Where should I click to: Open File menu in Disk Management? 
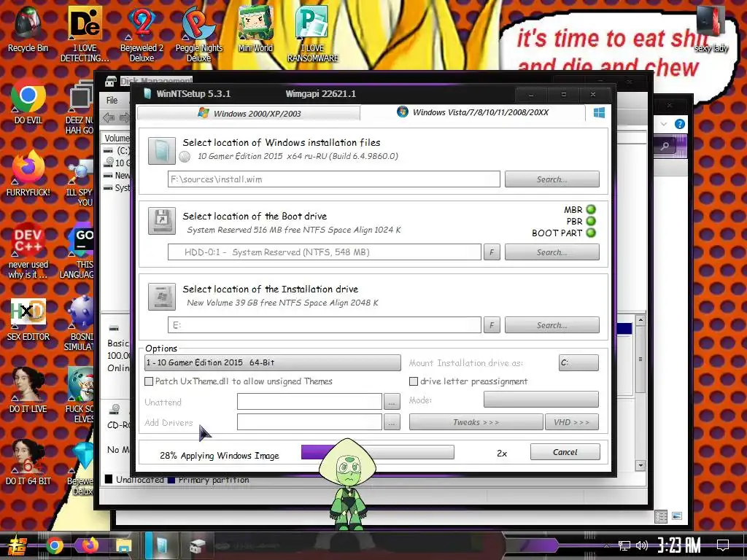[x=112, y=100]
